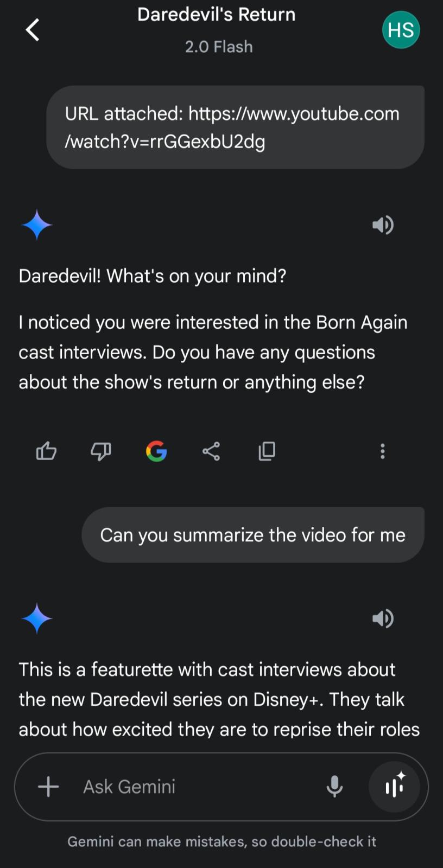The image size is (443, 868).
Task: Tap the back arrow
Action: coord(33,30)
